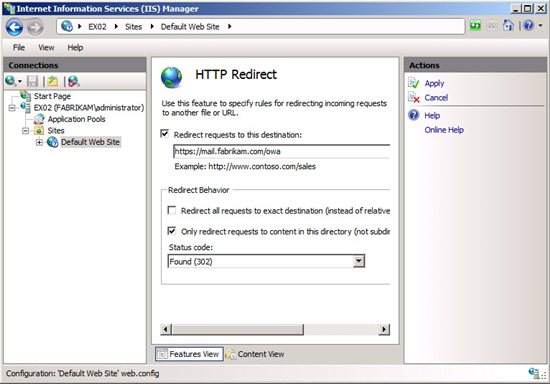This screenshot has width=550, height=384.
Task: Select the EX02 (FABRIKAM\administrator) server node
Action: [x=89, y=108]
